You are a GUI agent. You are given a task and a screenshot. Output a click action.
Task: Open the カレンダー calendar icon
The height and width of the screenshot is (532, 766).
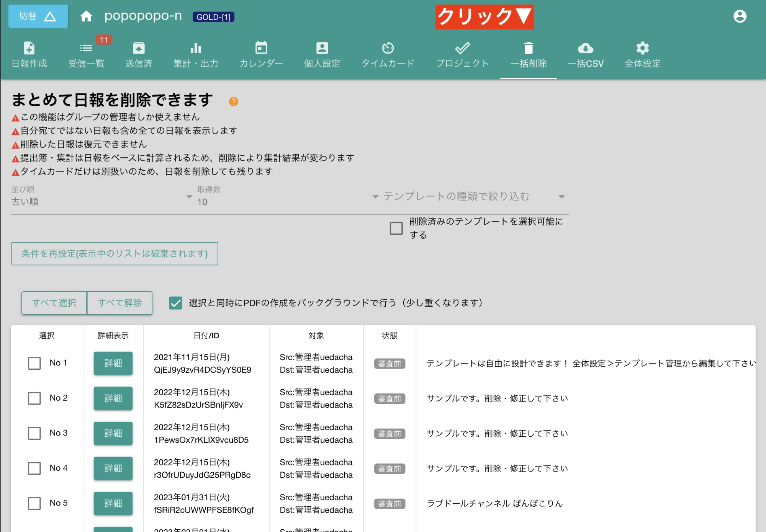click(x=261, y=54)
